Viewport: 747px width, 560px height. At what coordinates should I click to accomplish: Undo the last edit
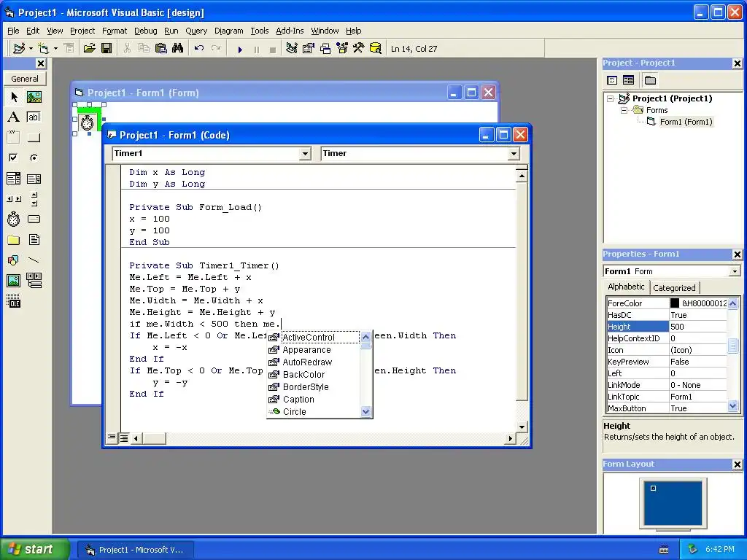tap(199, 49)
